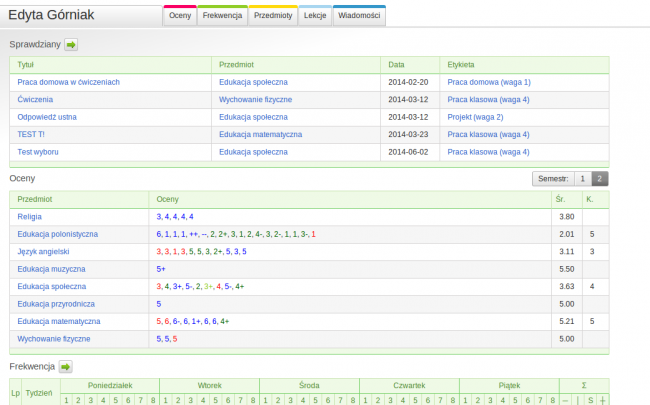Click the average 5.50 for Edukacja muzyczna
Viewport: 650px width, 405px height.
tap(567, 269)
